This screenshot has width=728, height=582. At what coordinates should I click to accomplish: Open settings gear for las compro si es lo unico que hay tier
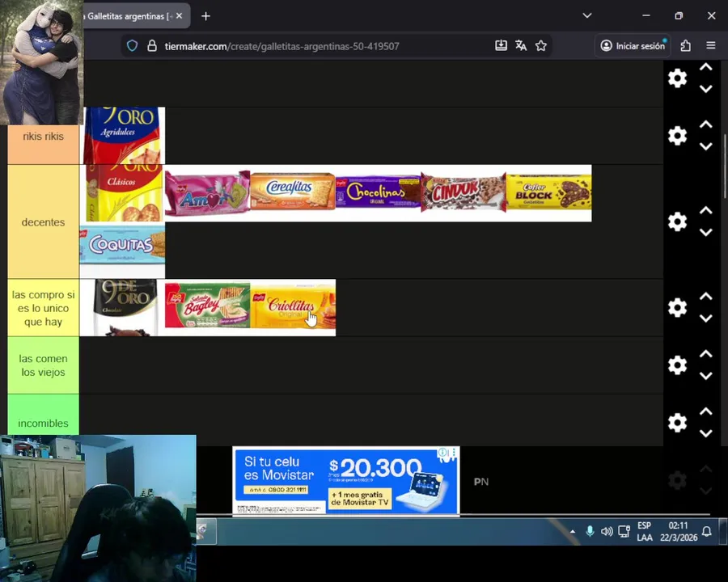[677, 308]
